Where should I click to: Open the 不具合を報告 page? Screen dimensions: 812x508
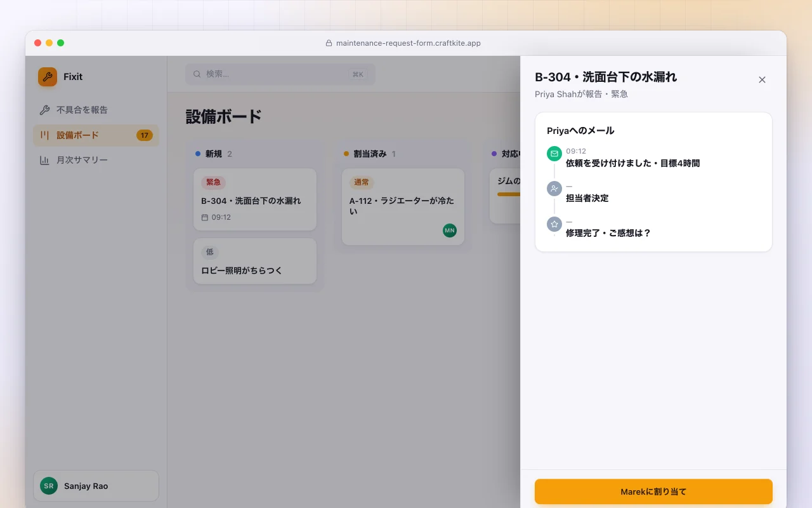96,110
